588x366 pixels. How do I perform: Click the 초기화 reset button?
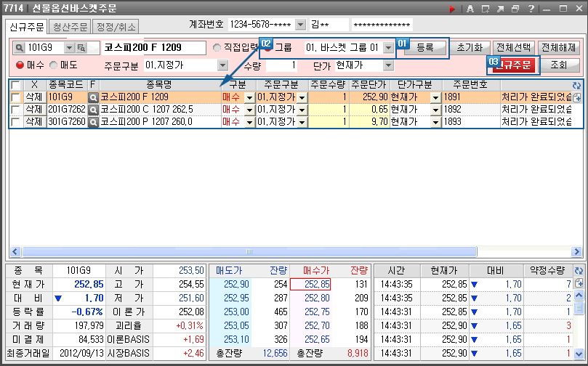click(x=470, y=48)
